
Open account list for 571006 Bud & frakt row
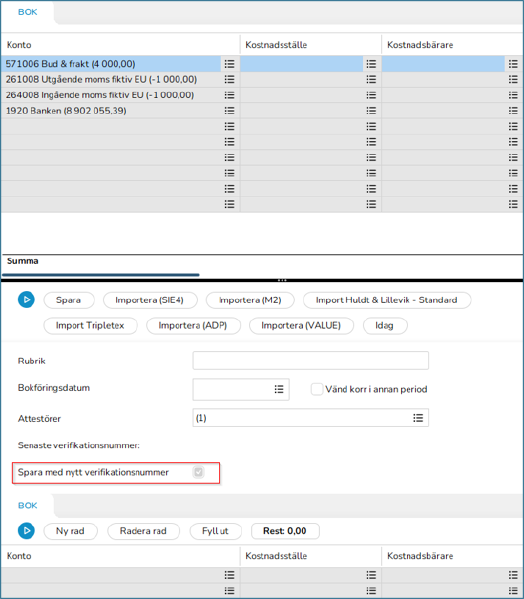(x=229, y=64)
